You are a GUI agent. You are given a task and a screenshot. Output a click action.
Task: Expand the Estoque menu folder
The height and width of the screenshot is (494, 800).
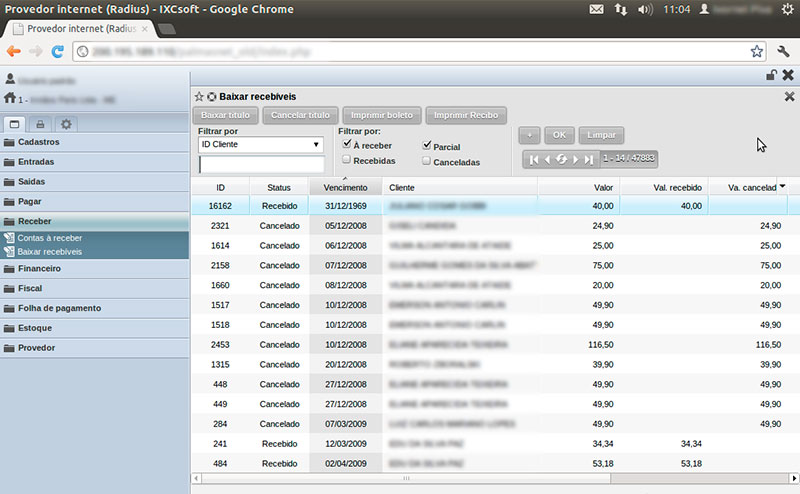point(94,328)
